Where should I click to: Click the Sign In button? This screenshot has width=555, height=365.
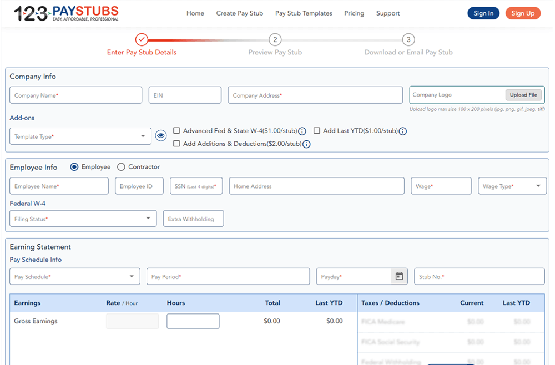[483, 13]
